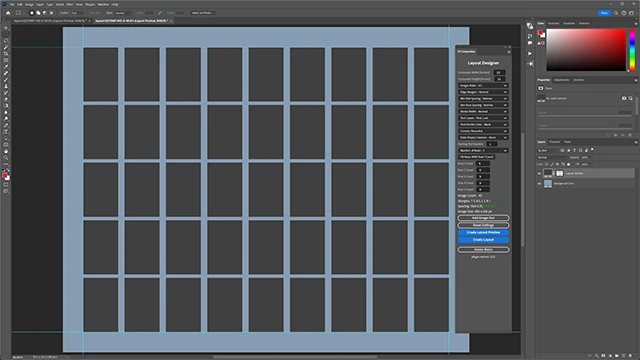The image size is (640, 360).
Task: Click the Home Menu button
Action: tap(483, 249)
